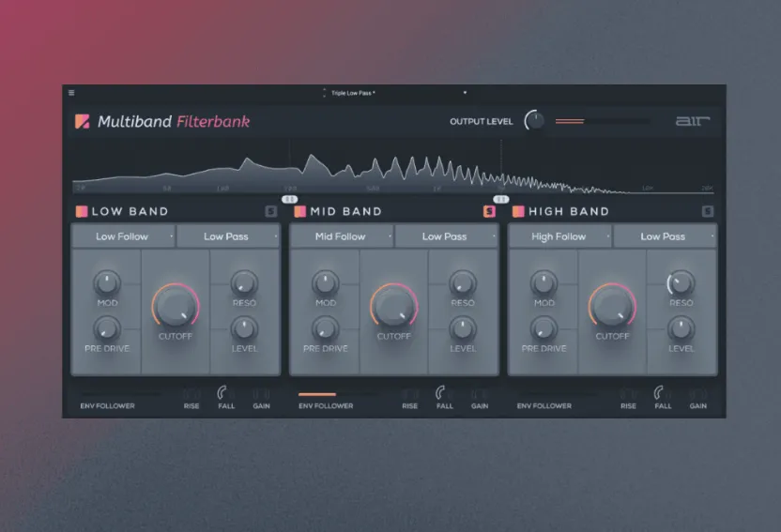Viewport: 781px width, 532px height.
Task: Click the Low Band MOD knob
Action: (107, 282)
